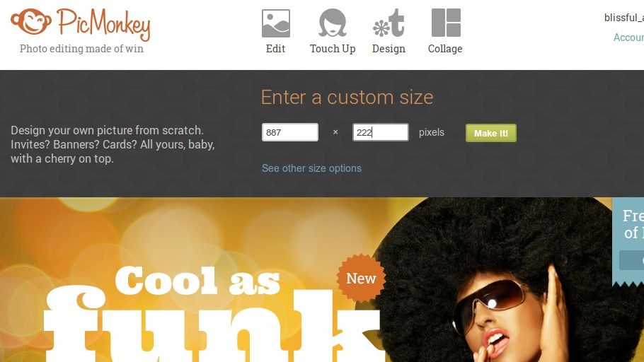Click the PicMonkey monkey face logo
Screen dimensions: 644x362
pos(31,22)
